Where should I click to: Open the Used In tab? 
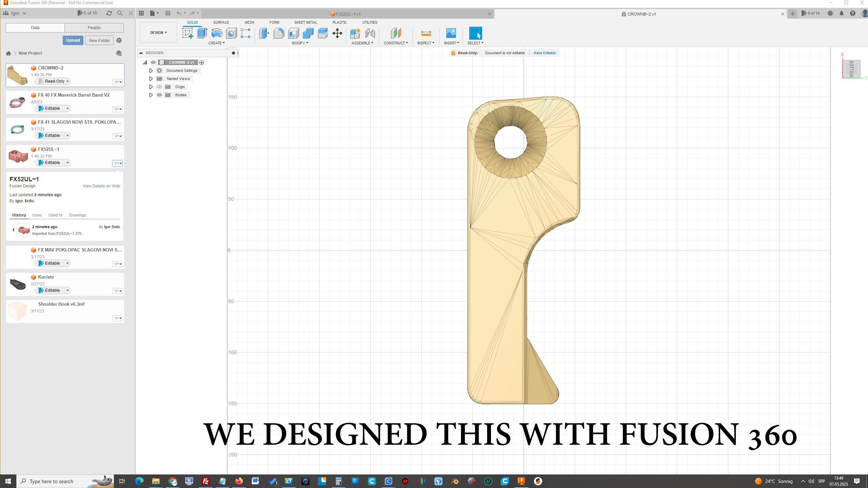point(55,215)
